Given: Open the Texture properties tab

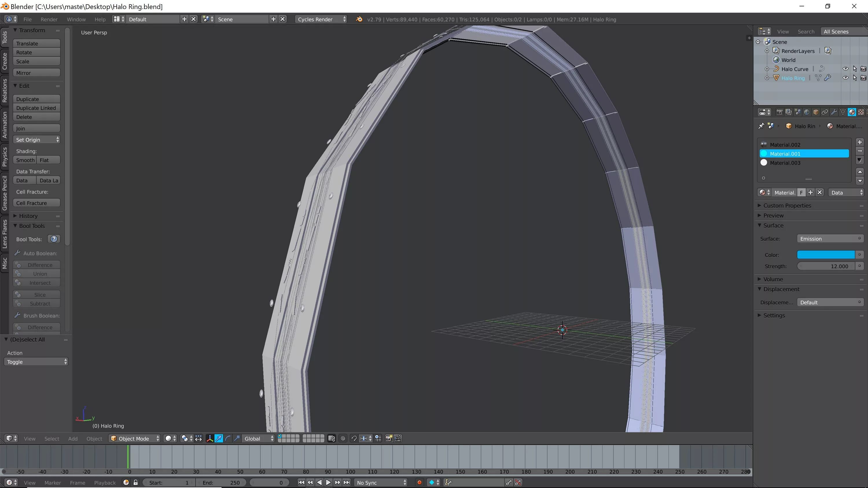Looking at the screenshot, I should tap(861, 112).
